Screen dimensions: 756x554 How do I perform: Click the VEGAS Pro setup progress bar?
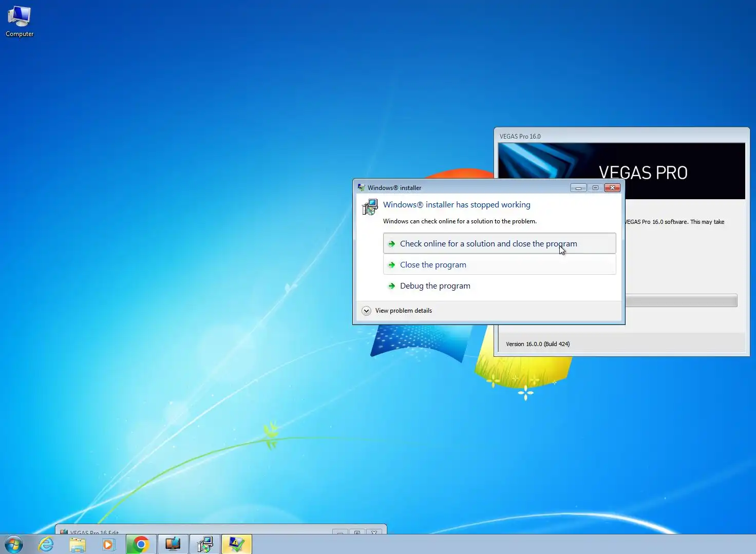681,301
